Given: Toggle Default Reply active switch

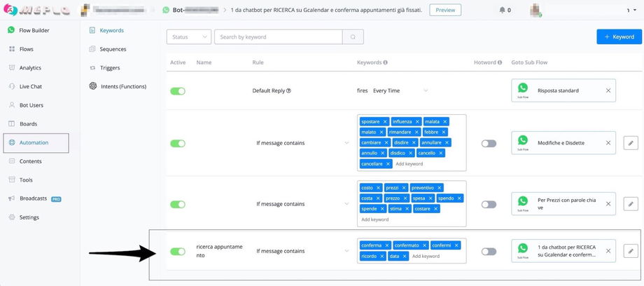Looking at the screenshot, I should pyautogui.click(x=178, y=91).
